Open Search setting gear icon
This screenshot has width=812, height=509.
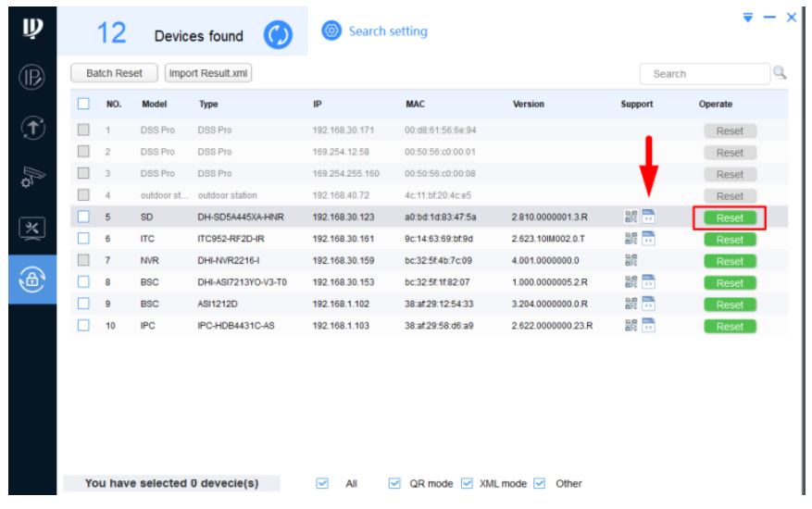(x=331, y=31)
